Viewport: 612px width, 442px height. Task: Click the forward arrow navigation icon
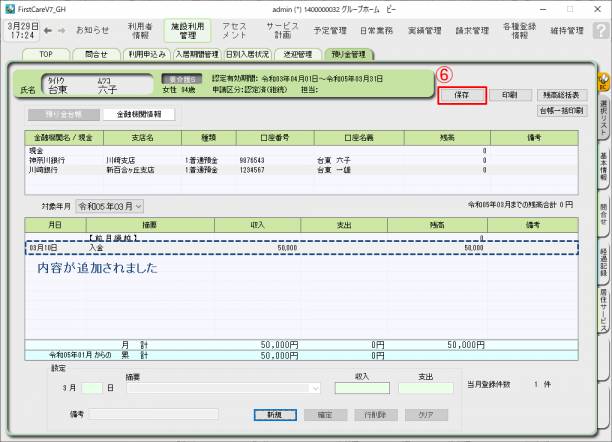pos(63,30)
